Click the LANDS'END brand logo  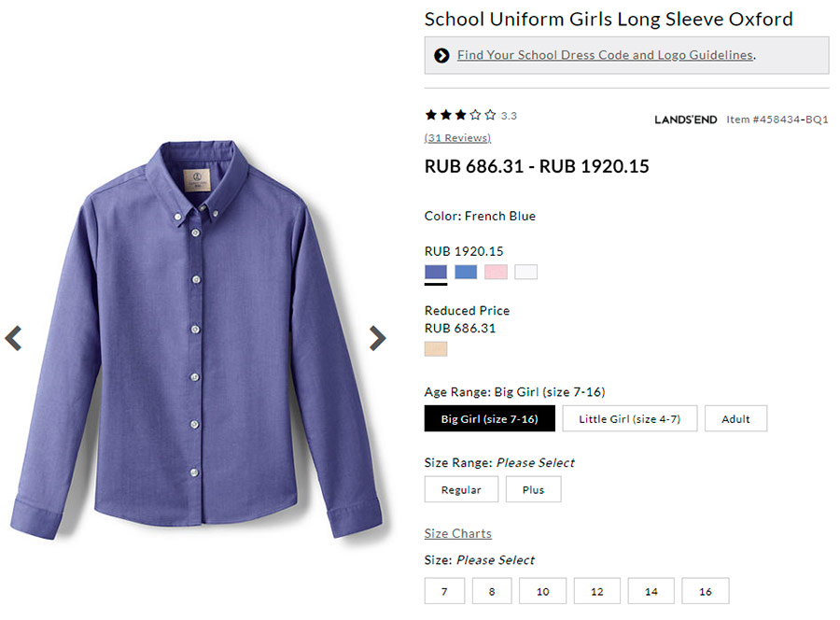pyautogui.click(x=685, y=119)
